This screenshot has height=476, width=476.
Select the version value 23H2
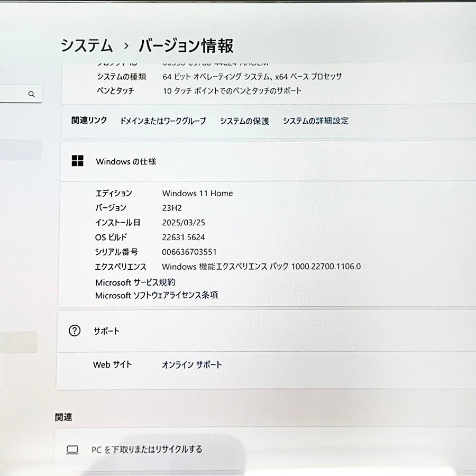[172, 208]
